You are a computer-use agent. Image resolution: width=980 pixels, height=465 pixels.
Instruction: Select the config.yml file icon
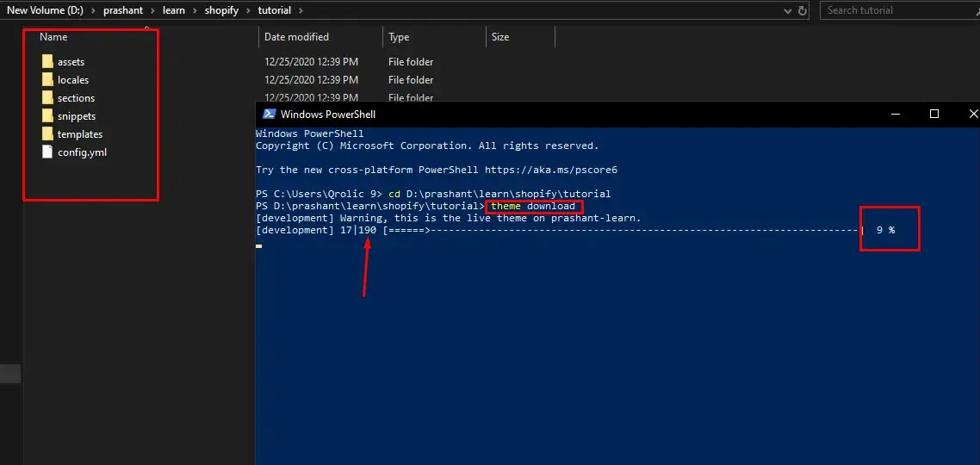coord(47,152)
